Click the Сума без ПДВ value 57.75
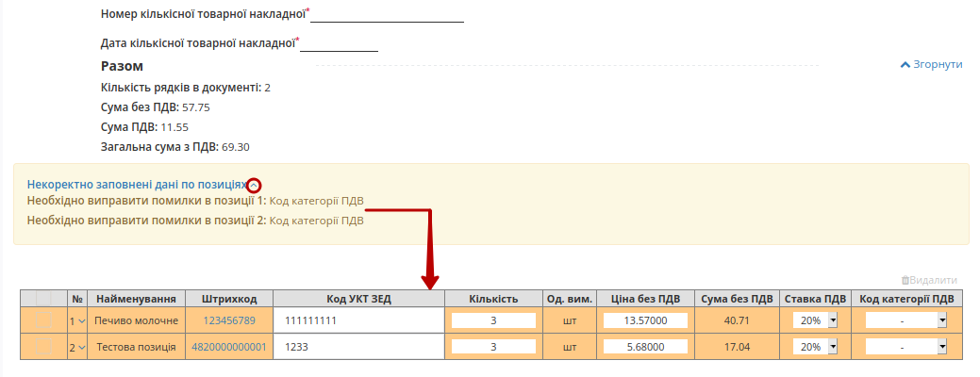Viewport: 980px width, 377px height. (x=195, y=107)
